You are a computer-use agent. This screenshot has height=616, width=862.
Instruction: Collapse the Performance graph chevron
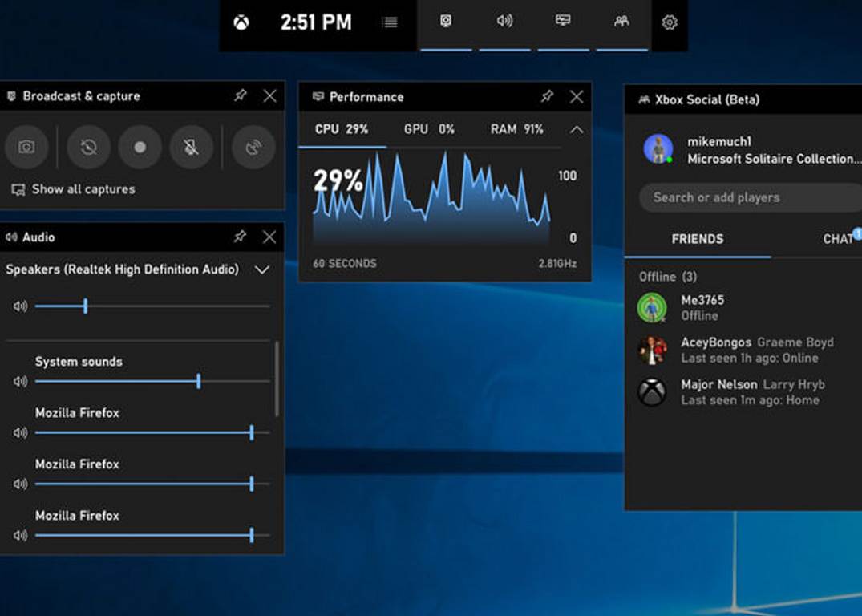(576, 130)
